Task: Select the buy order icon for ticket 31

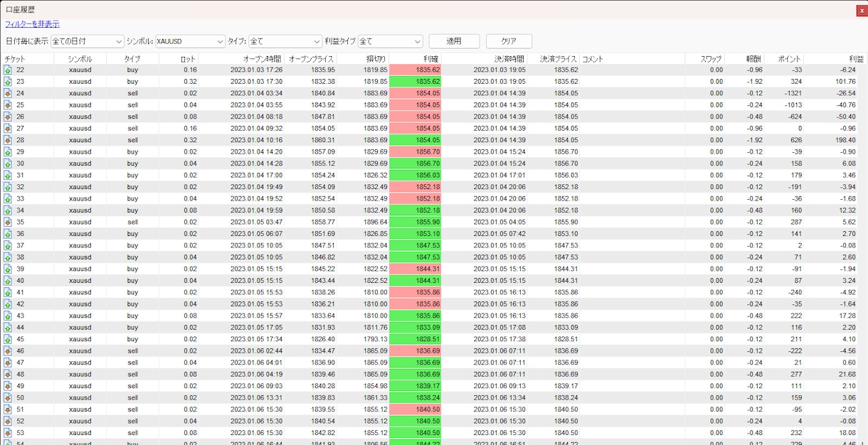Action: click(8, 176)
